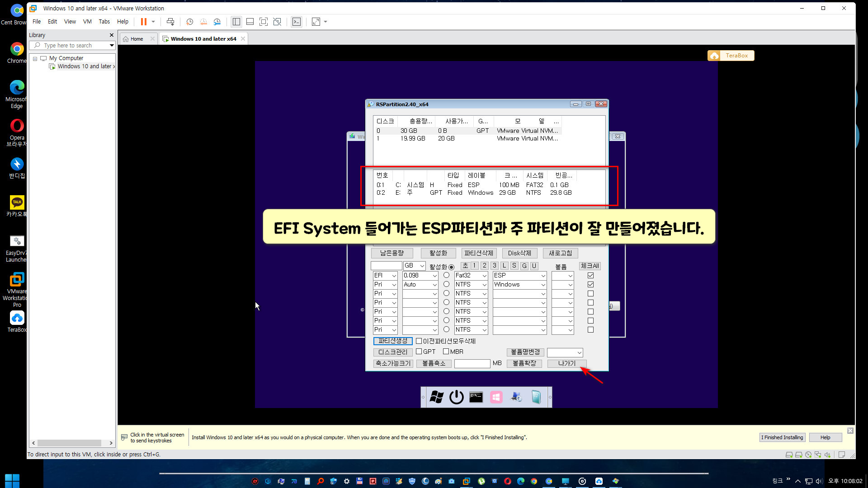Click the Unity mode toolbar icon

(x=277, y=22)
